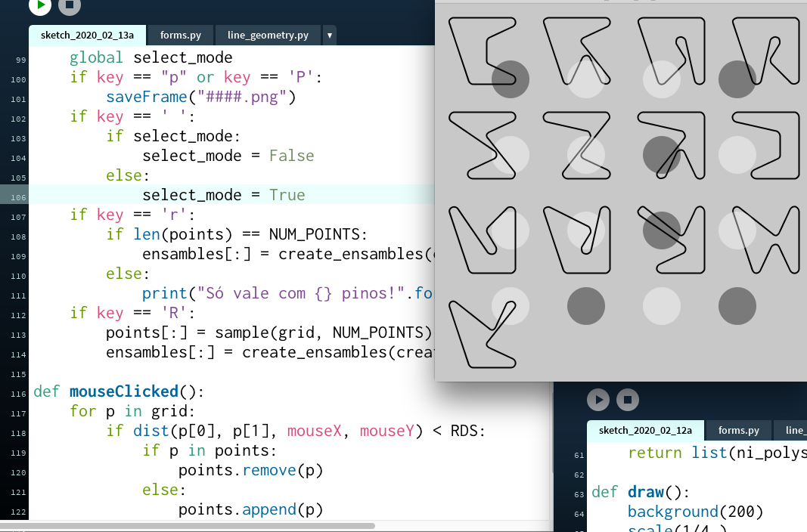Stop the sketch_2020_02_13a sketch with the stop button

pyautogui.click(x=70, y=5)
